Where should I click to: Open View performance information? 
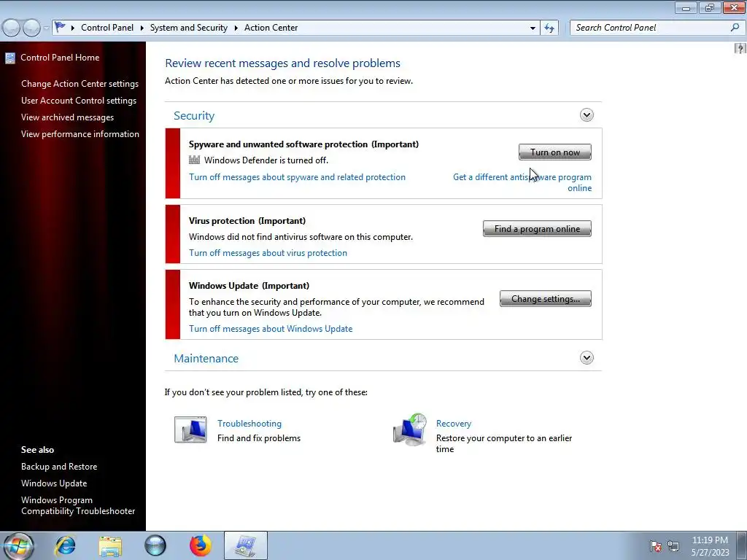[80, 134]
